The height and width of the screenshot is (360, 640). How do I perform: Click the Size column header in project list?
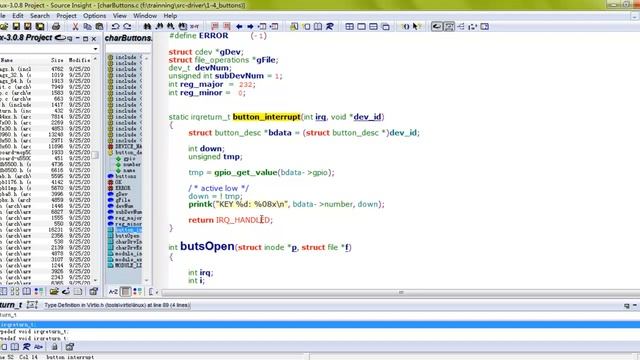(x=56, y=60)
